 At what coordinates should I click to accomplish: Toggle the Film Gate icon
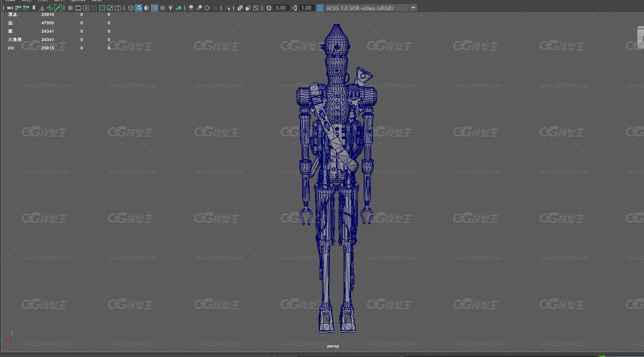78,8
